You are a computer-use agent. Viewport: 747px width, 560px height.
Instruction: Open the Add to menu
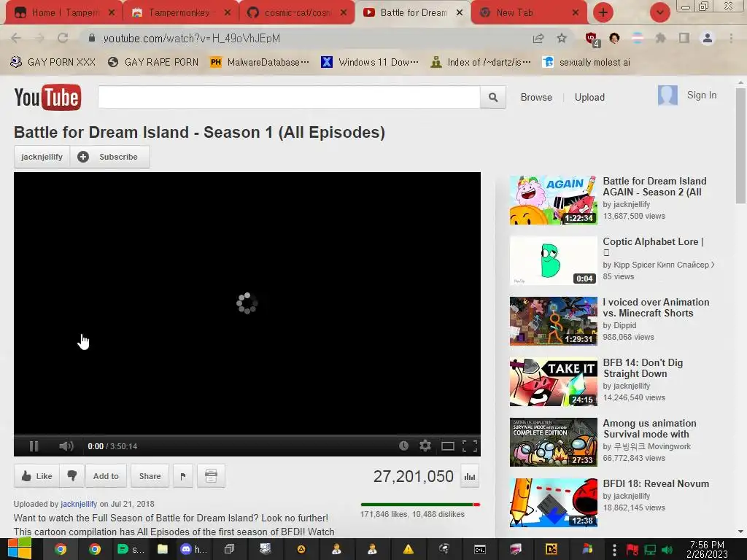click(x=106, y=475)
